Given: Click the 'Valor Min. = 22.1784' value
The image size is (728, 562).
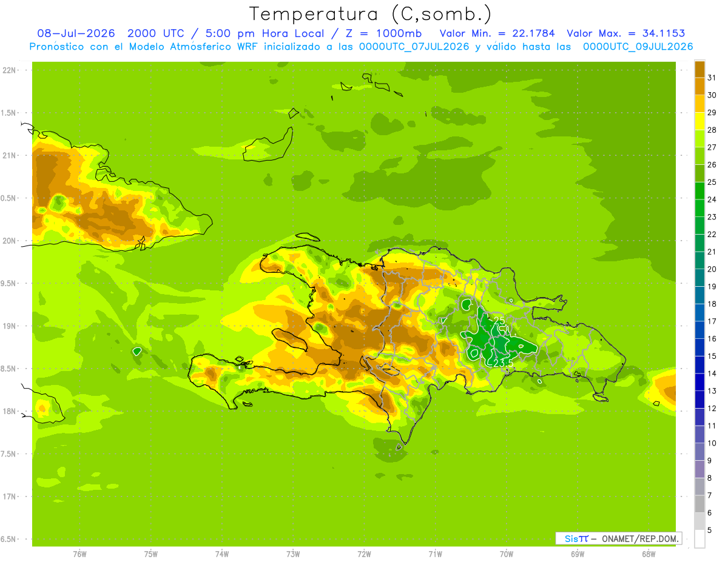Looking at the screenshot, I should 497,34.
